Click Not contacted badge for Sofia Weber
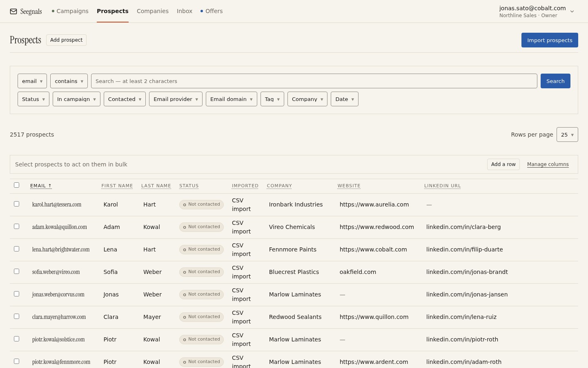This screenshot has width=588, height=368. (x=201, y=272)
